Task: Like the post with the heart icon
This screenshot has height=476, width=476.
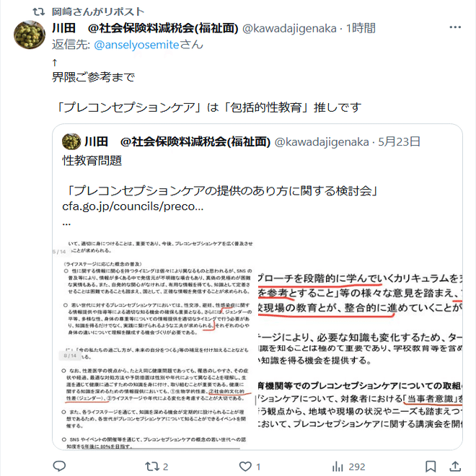Action: tap(245, 467)
